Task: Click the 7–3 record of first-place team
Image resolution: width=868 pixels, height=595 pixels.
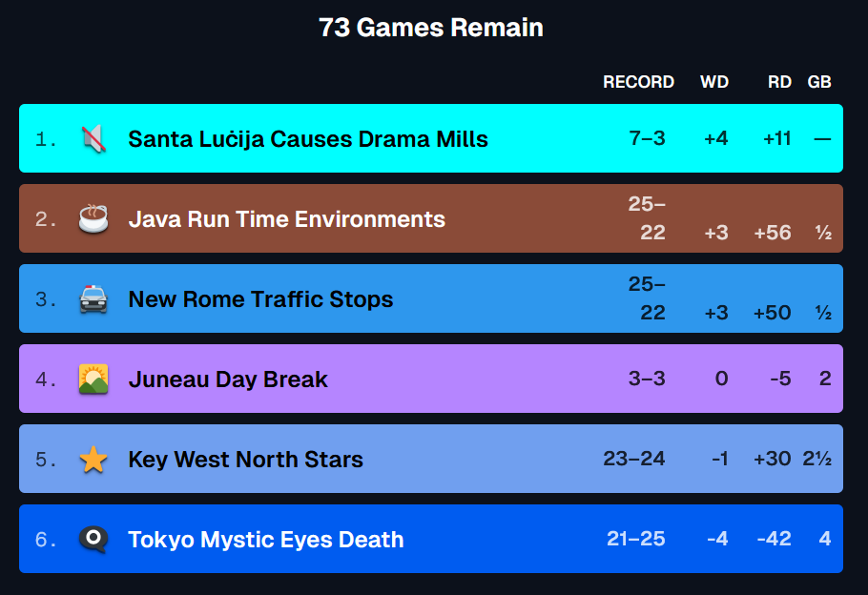Action: 647,138
